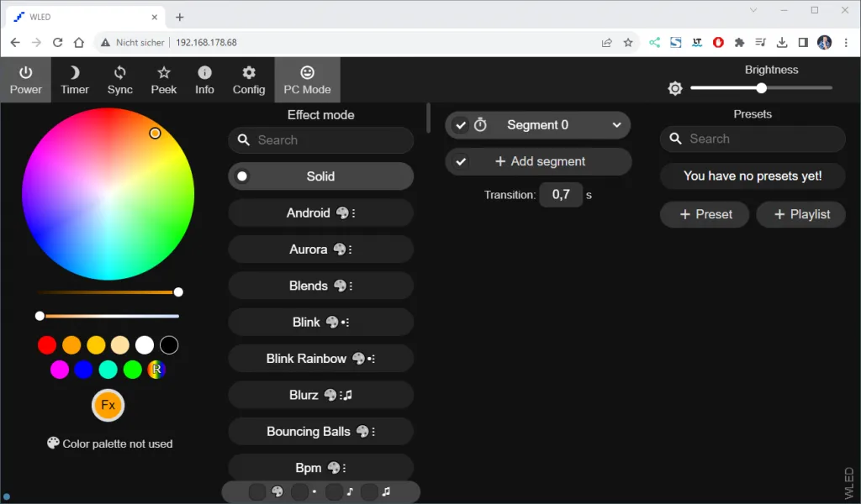Viewport: 861px width, 504px height.
Task: Bookmark this page with the star icon
Action: 627,42
